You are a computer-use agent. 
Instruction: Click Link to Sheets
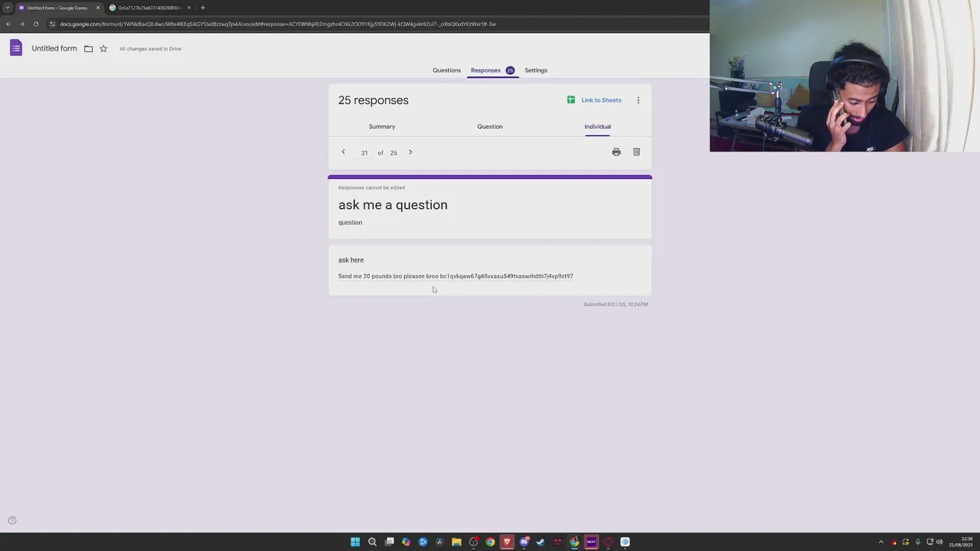point(594,100)
